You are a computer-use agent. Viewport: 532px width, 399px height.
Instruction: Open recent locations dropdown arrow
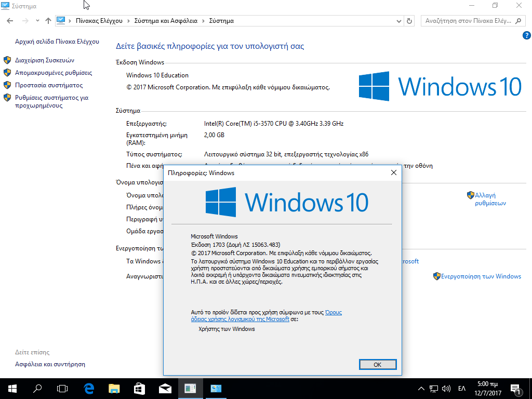click(x=37, y=21)
